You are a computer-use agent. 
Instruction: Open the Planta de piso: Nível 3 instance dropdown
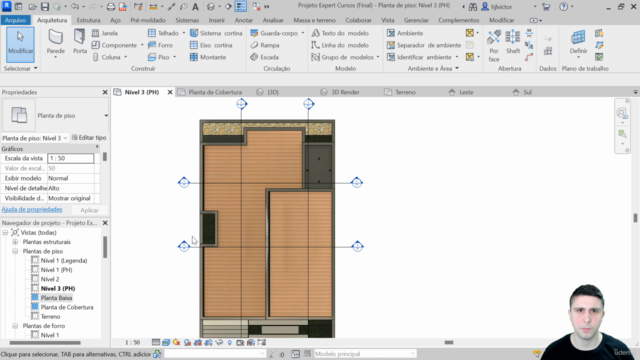point(65,138)
